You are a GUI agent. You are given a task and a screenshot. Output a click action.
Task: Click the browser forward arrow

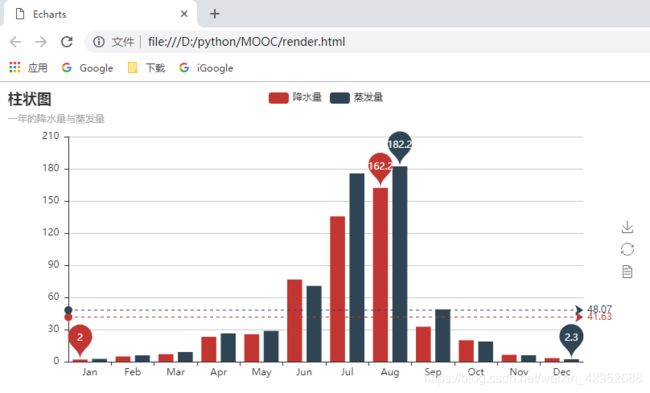coord(41,42)
